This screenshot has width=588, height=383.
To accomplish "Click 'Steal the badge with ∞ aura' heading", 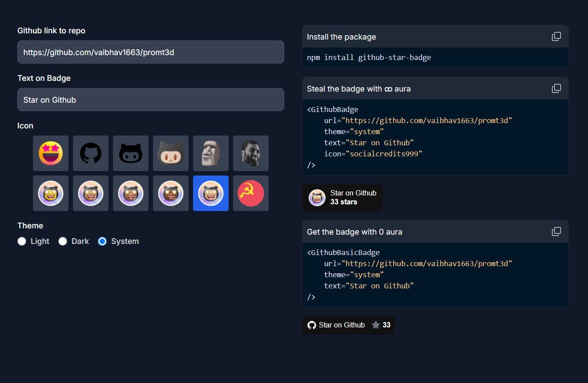I will pyautogui.click(x=358, y=89).
